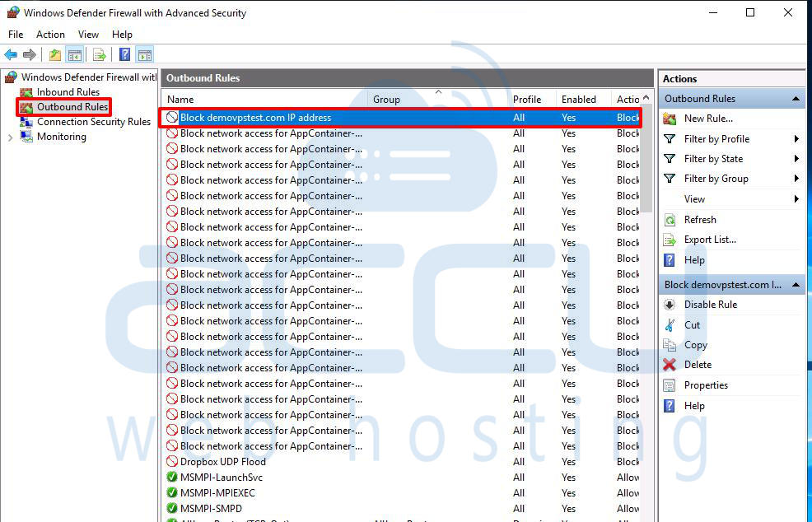Expand the Monitoring tree node
This screenshot has width=812, height=522.
point(10,137)
